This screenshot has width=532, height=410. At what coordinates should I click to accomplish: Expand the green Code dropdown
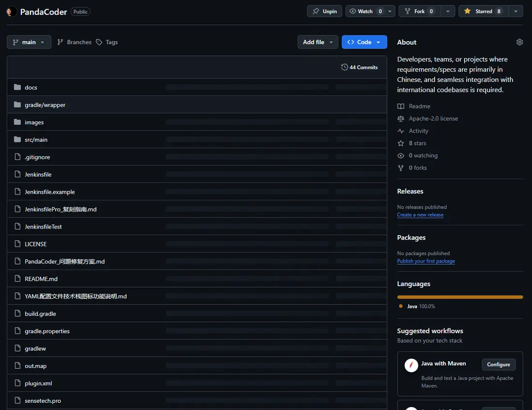[x=364, y=42]
